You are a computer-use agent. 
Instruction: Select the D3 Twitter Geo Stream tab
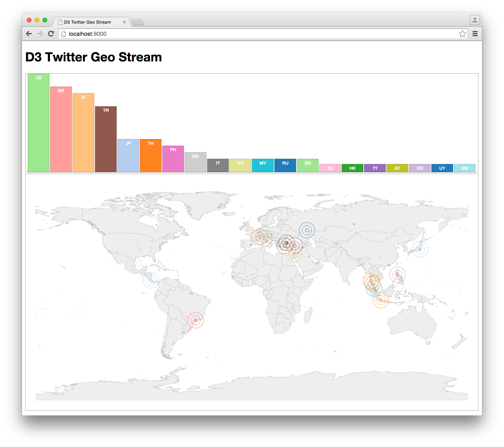(91, 22)
